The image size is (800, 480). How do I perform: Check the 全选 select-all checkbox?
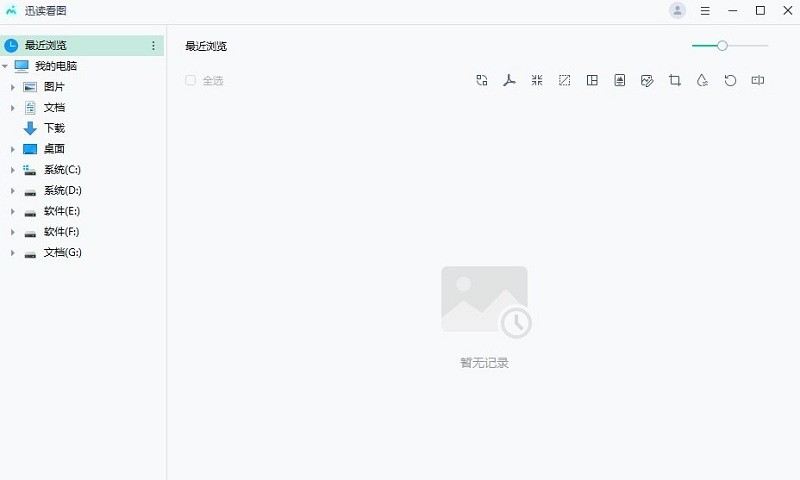tap(190, 80)
